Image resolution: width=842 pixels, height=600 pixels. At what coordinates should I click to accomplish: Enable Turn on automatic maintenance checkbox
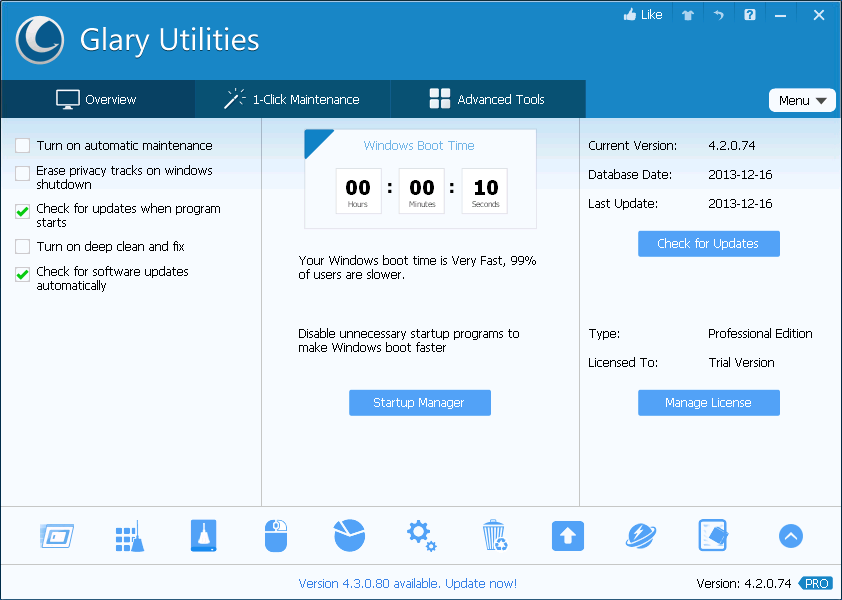[22, 146]
